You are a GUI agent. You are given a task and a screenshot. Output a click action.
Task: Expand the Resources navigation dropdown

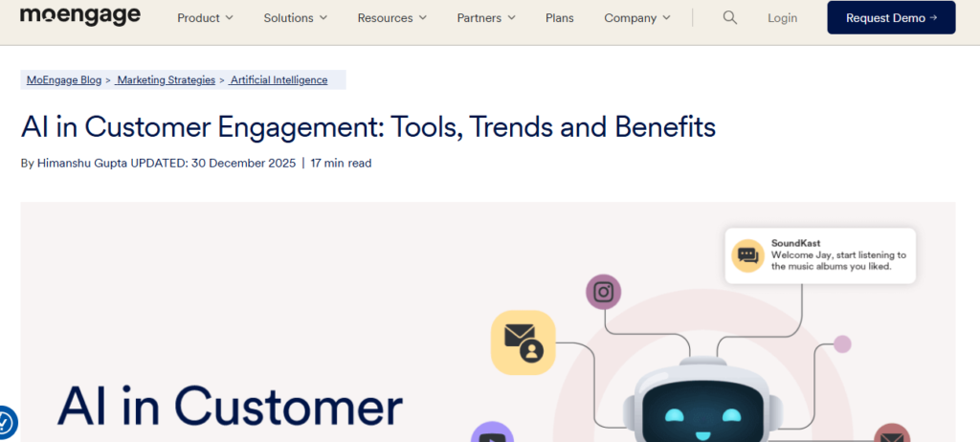click(392, 18)
